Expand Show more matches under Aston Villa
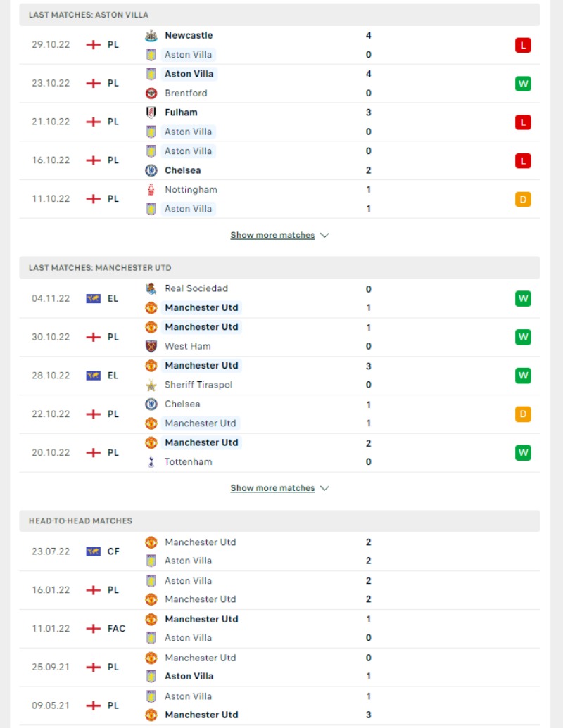Viewport: 563px width, 728px height. [x=272, y=235]
